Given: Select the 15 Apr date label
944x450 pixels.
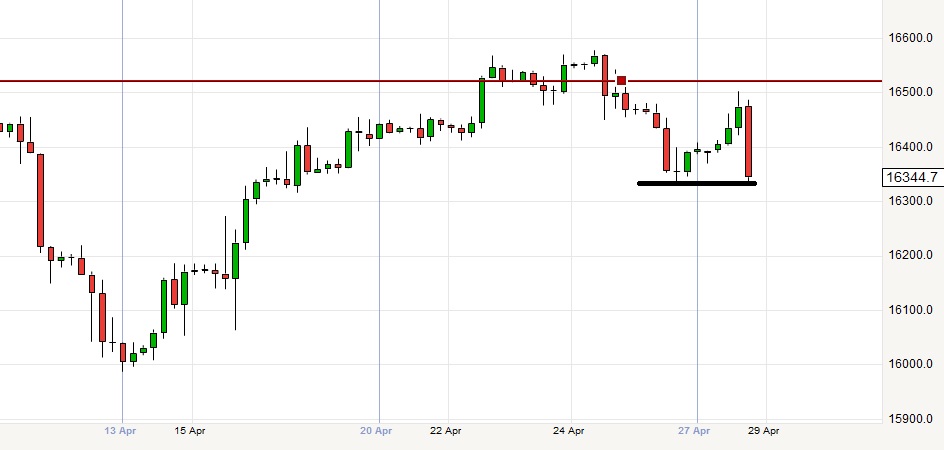Looking at the screenshot, I should tap(190, 431).
